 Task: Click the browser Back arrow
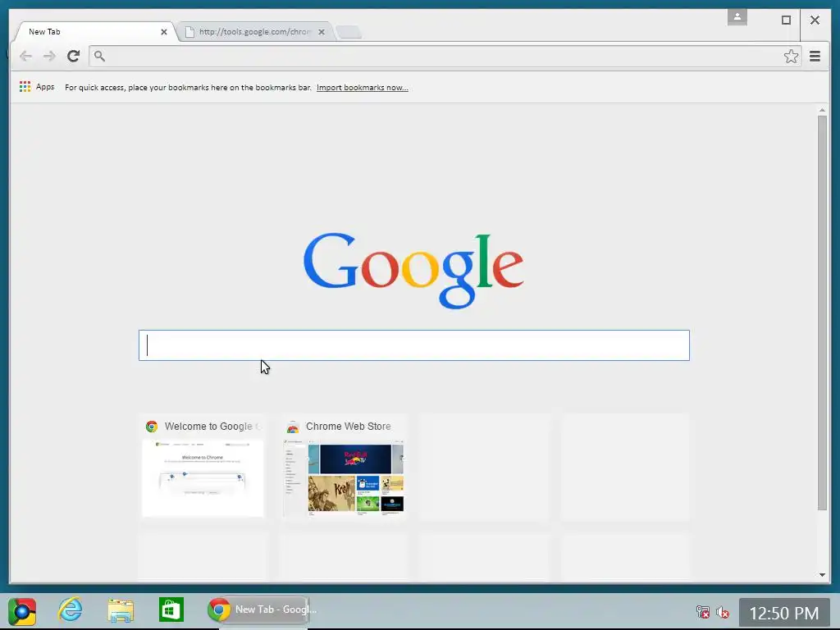(x=25, y=57)
